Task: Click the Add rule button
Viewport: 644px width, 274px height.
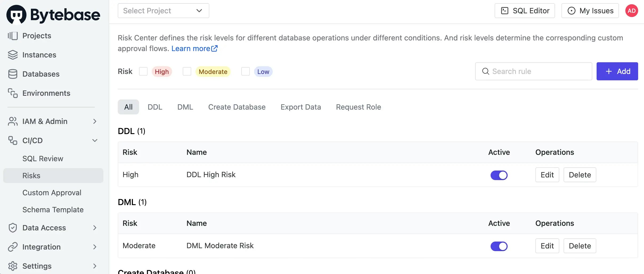Action: [617, 71]
